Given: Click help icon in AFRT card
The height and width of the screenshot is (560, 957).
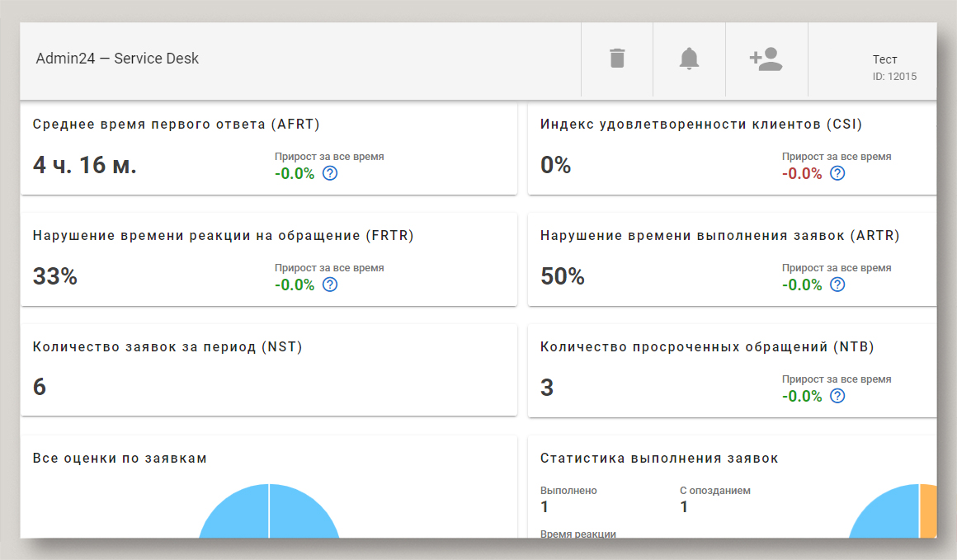Looking at the screenshot, I should tap(330, 173).
